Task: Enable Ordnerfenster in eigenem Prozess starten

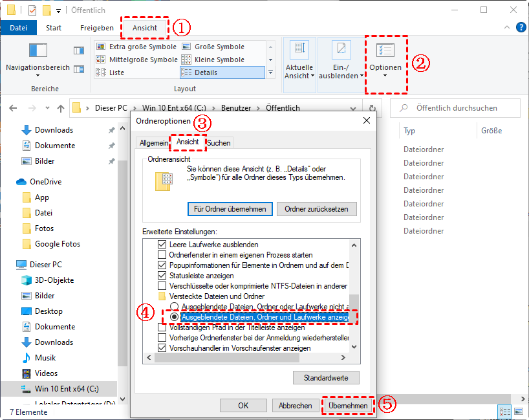Action: coord(162,255)
